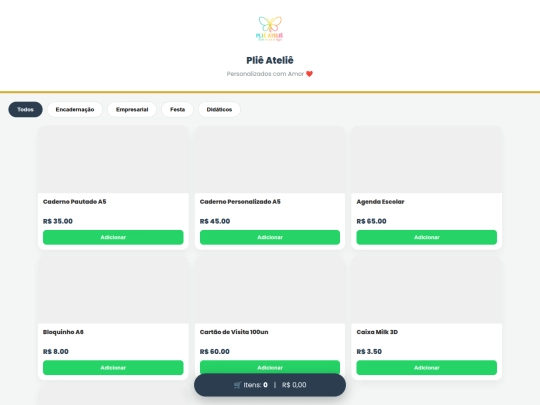Add Agenda Escolar to cart
540x405 pixels.
(427, 237)
